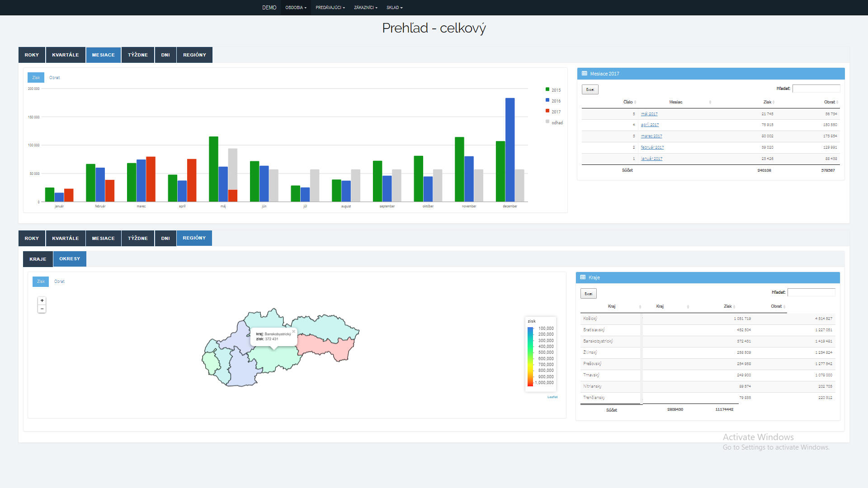Zoom in on the map with the plus button
The width and height of the screenshot is (868, 488).
pos(42,300)
